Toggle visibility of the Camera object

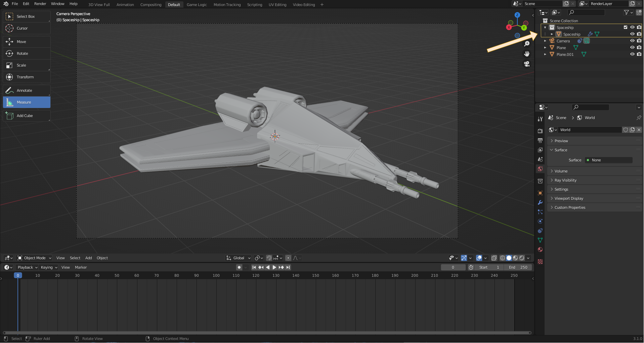click(632, 41)
